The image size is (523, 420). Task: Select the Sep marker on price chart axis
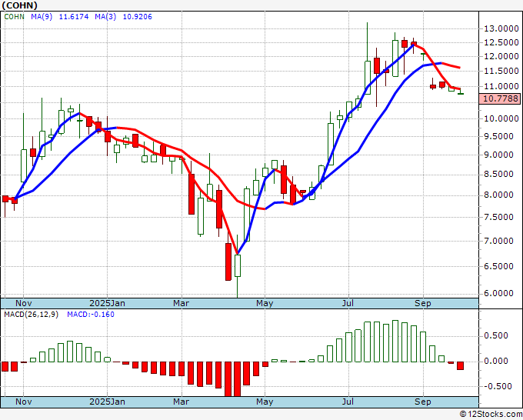point(422,303)
